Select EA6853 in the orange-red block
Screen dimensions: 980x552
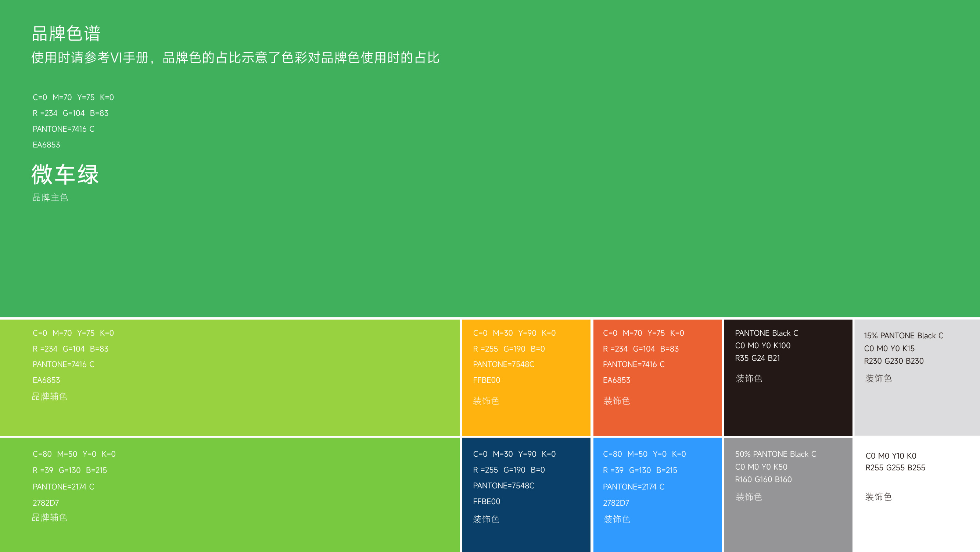617,380
